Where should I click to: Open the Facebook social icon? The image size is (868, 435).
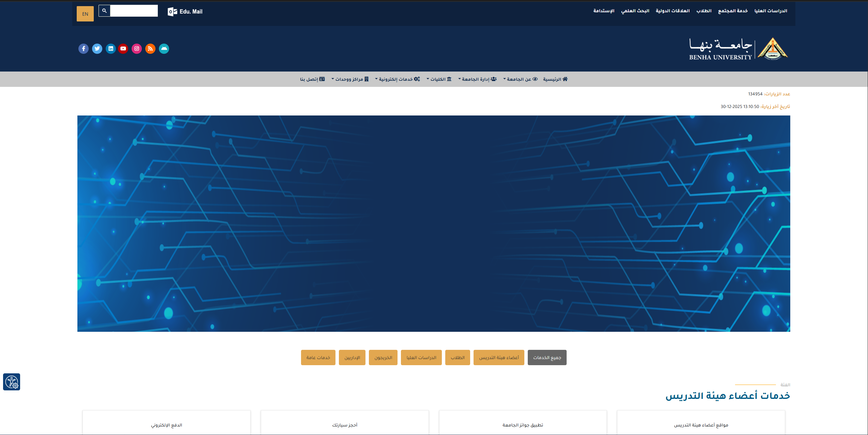[x=84, y=49]
